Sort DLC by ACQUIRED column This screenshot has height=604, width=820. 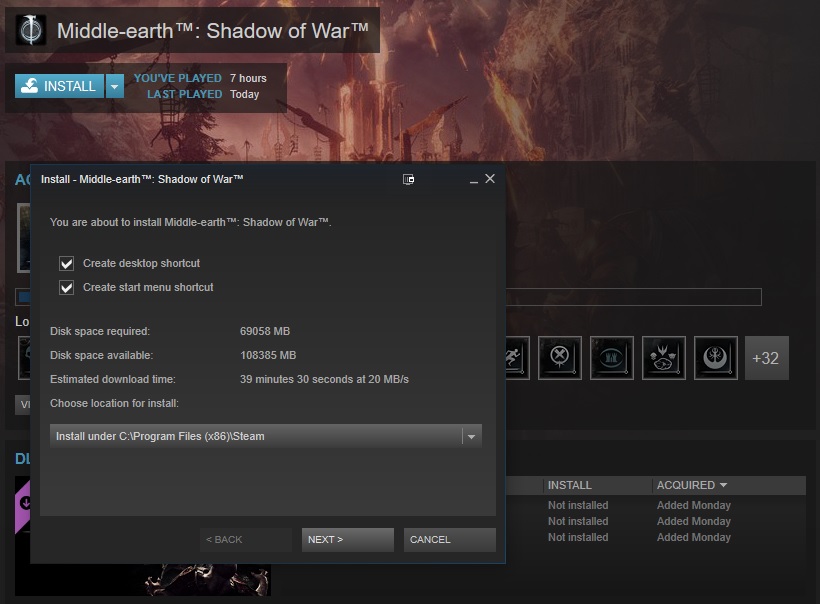[x=691, y=485]
